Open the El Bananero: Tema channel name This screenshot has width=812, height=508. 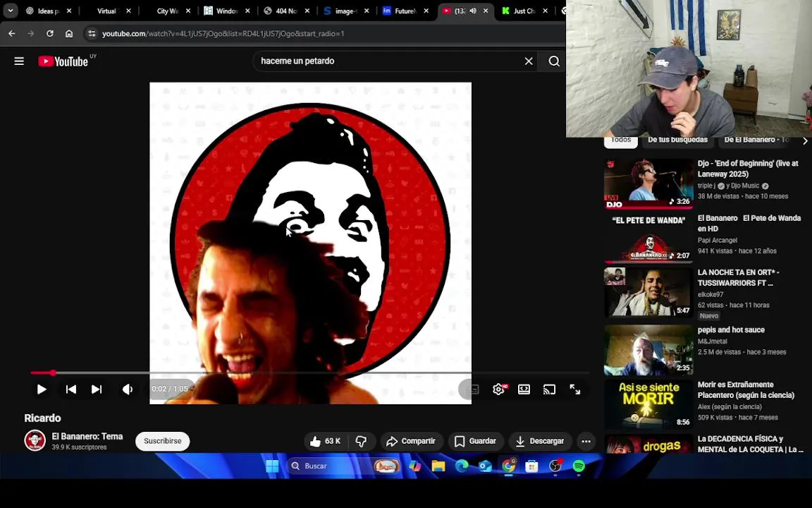click(87, 437)
